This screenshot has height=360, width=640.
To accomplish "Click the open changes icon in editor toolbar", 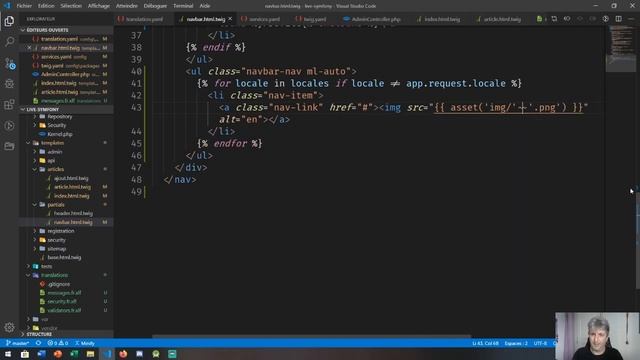I will pos(554,19).
